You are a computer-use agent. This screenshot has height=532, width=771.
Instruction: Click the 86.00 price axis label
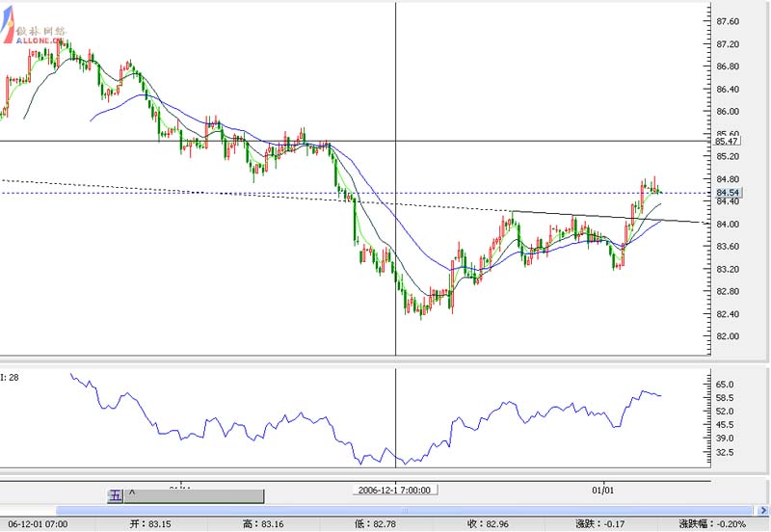(x=728, y=112)
